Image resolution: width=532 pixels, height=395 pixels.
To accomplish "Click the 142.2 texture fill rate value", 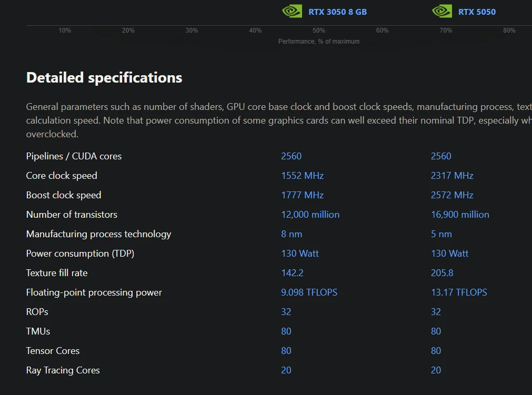I will coord(292,273).
